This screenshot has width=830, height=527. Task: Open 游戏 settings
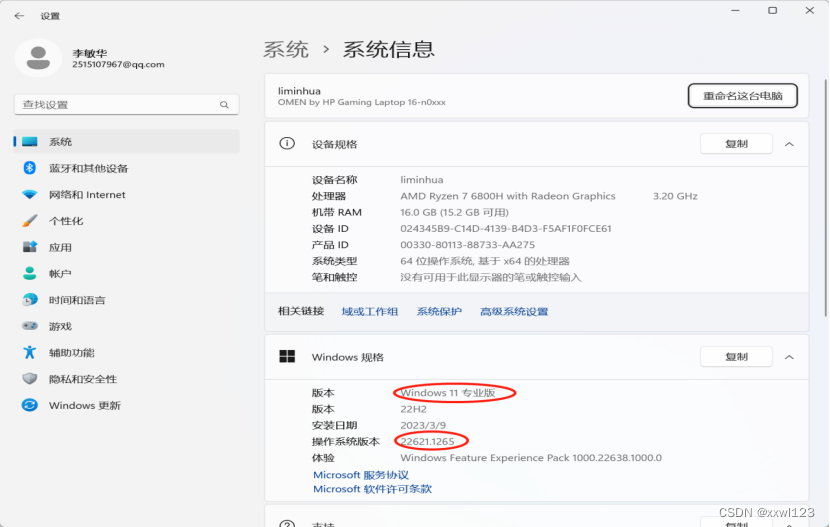pos(127,326)
